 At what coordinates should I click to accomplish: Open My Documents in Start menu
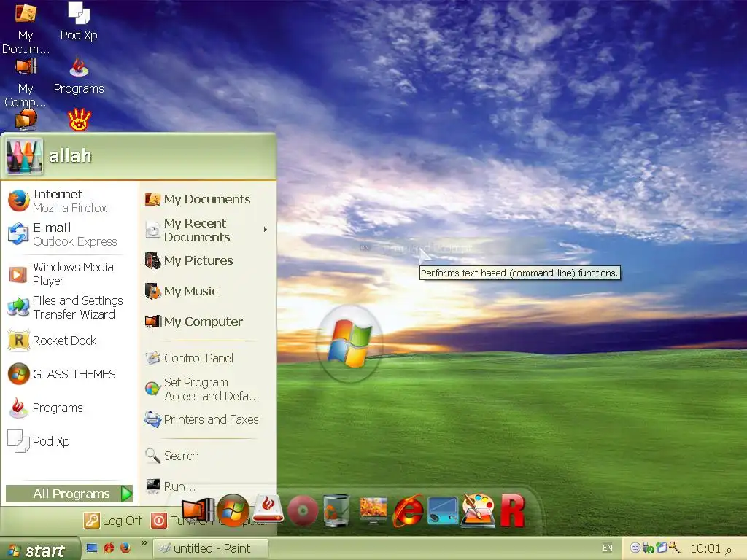tap(208, 199)
